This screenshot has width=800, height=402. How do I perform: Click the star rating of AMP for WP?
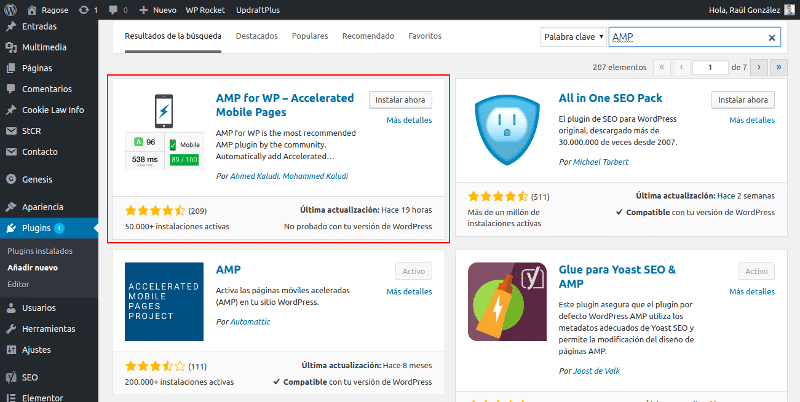click(155, 211)
